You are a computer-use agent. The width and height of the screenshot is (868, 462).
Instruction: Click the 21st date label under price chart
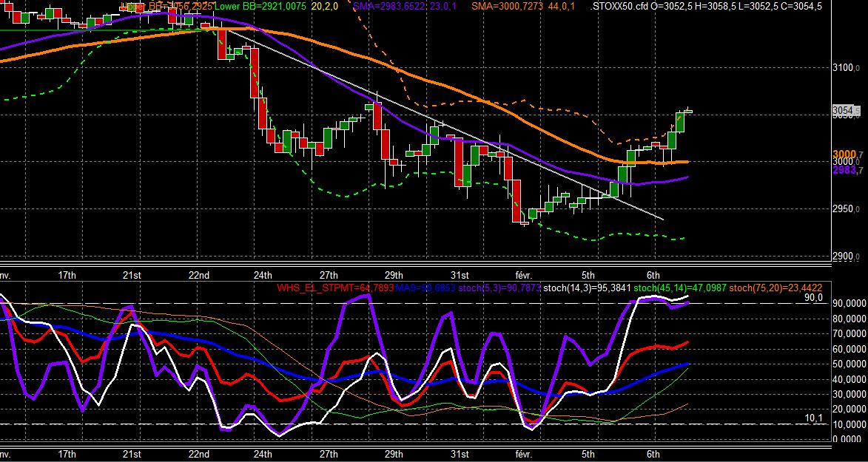pos(132,275)
